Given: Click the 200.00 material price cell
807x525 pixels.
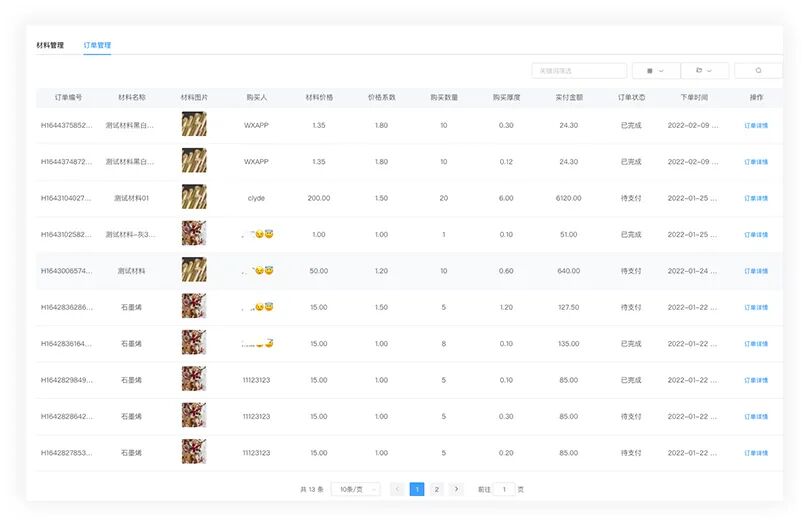Looking at the screenshot, I should [319, 198].
